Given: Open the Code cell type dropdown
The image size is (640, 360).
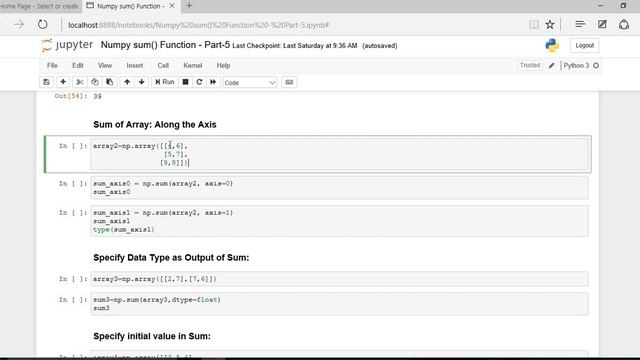Looking at the screenshot, I should pos(250,82).
